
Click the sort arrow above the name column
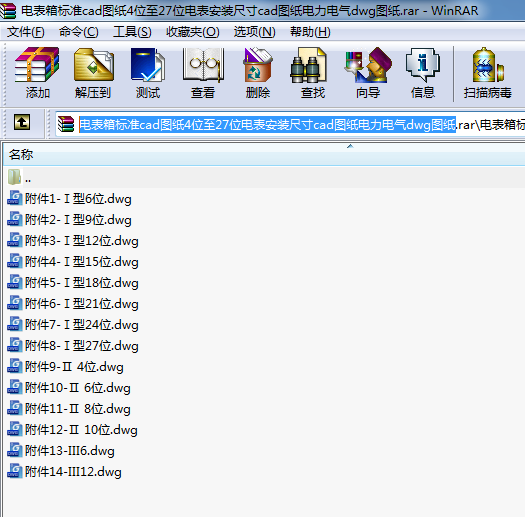click(350, 146)
